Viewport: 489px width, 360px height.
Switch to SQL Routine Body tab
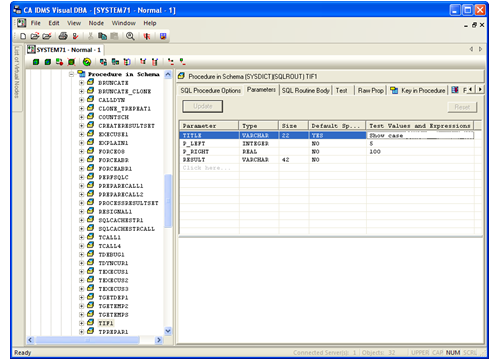[305, 90]
